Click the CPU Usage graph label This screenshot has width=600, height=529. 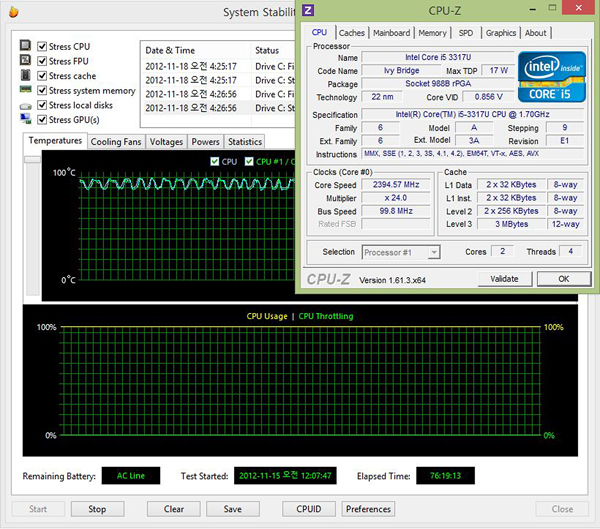pos(267,316)
